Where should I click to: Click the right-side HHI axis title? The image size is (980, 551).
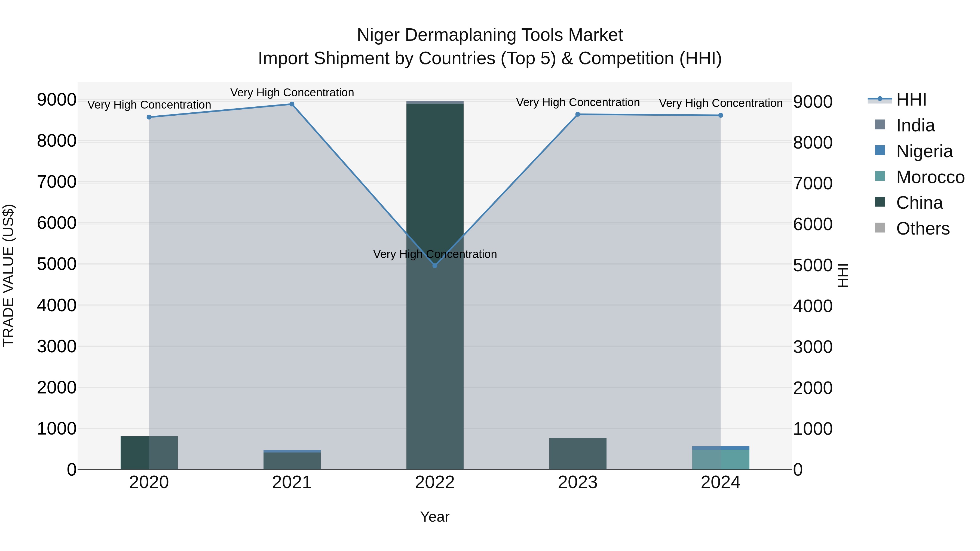tap(843, 275)
